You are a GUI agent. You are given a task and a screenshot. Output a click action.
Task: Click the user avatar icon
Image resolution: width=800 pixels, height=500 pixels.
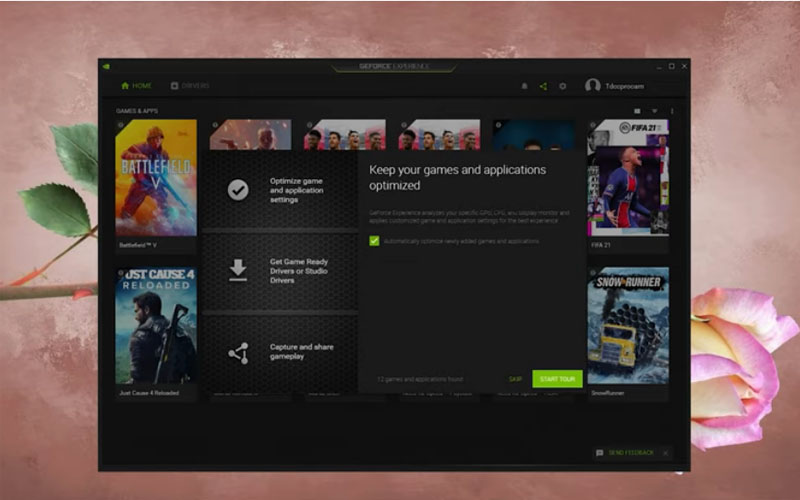pos(592,86)
